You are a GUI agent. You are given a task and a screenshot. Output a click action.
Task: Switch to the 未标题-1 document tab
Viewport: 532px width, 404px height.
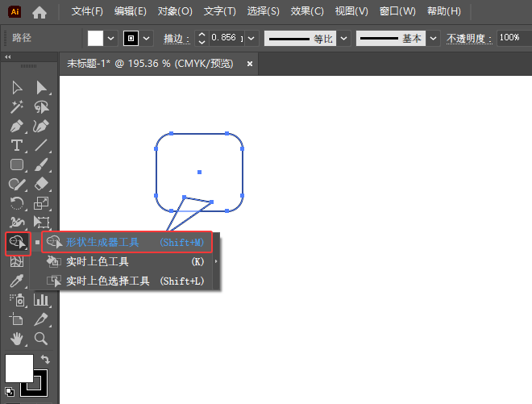pyautogui.click(x=150, y=64)
